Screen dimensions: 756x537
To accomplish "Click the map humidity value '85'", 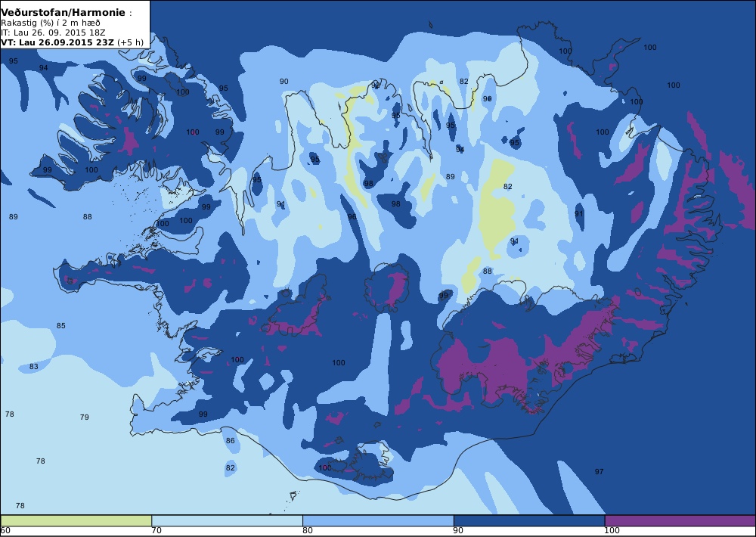I will [60, 326].
